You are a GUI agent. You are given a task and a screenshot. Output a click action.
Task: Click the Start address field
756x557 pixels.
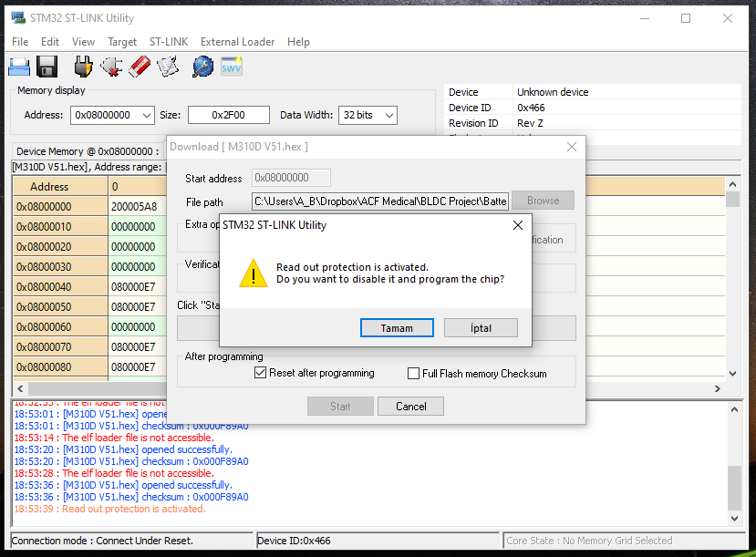pos(291,178)
